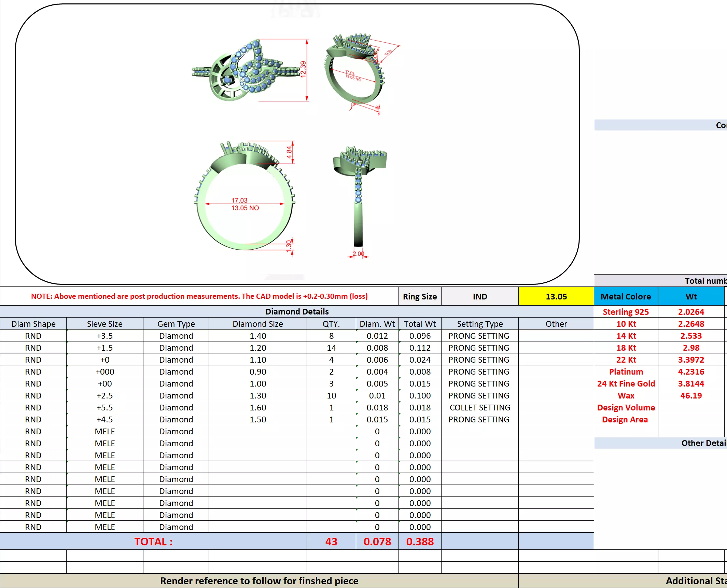Select the total weight 0.388 cell
The width and height of the screenshot is (727, 588).
point(420,542)
